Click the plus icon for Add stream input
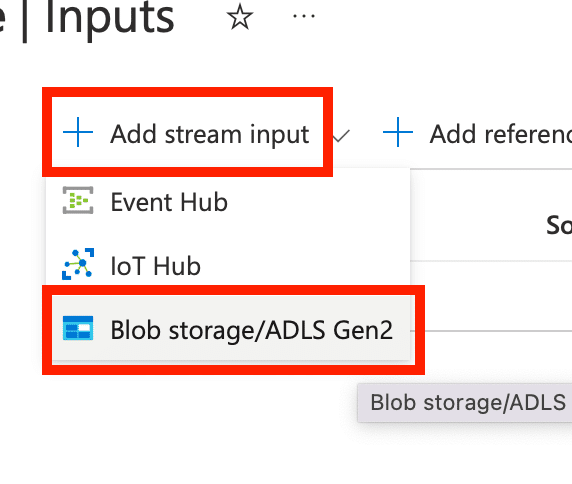Screen dimensions: 572x484 coord(78,132)
